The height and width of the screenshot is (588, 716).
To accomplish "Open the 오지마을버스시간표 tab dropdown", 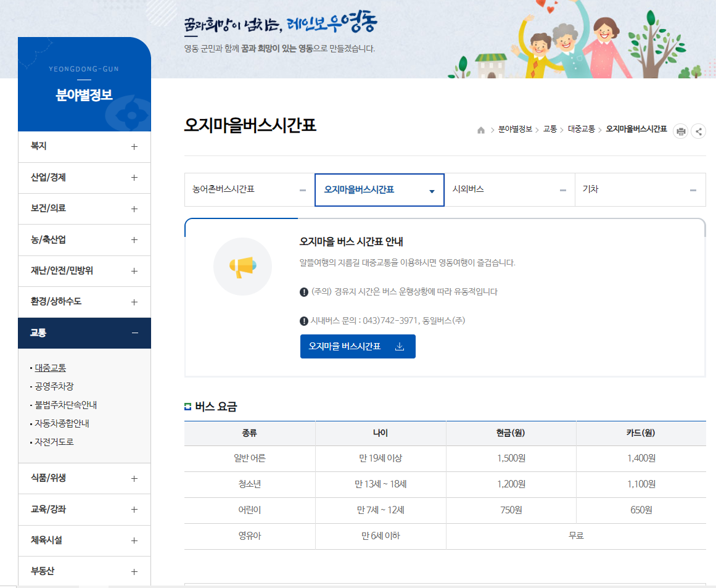I will pos(379,189).
